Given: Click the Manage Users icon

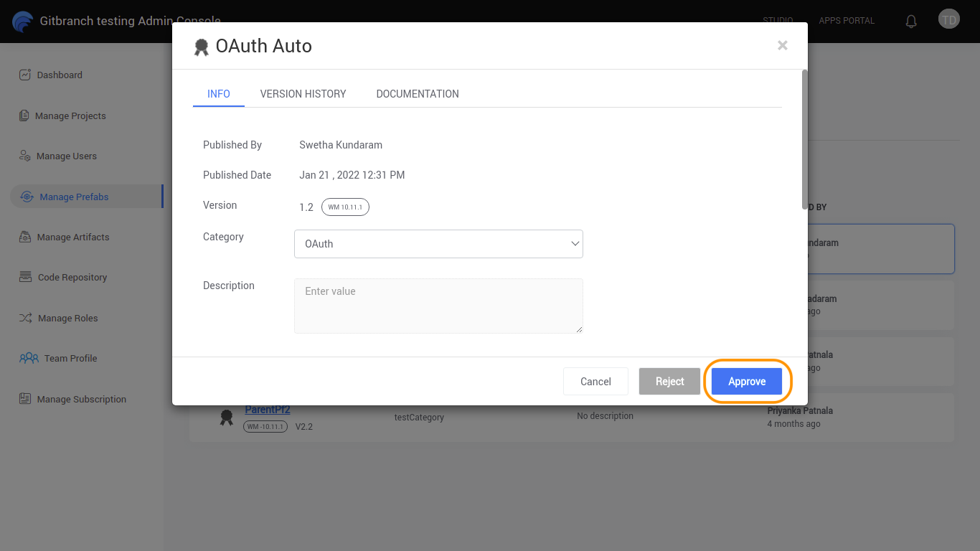Looking at the screenshot, I should (x=25, y=156).
